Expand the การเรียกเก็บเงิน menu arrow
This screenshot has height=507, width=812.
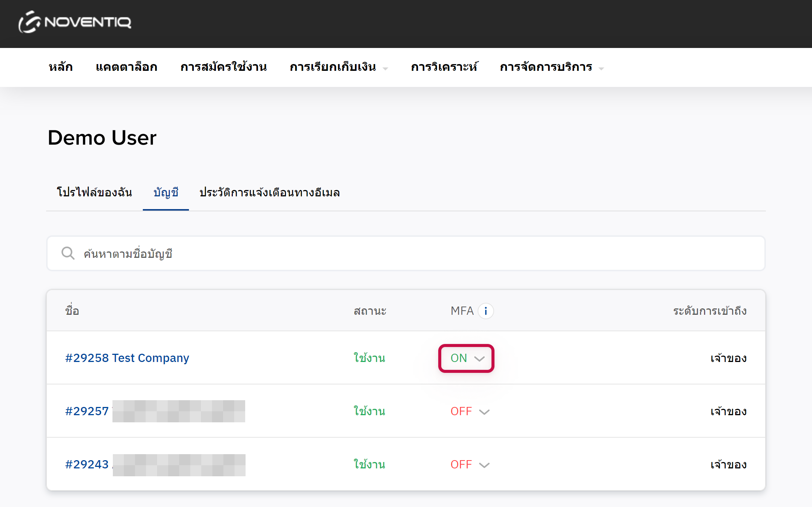tap(385, 68)
